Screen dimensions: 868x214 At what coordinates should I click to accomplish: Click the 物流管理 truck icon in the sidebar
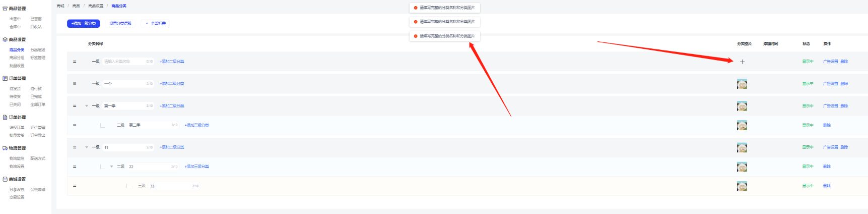pos(5,148)
